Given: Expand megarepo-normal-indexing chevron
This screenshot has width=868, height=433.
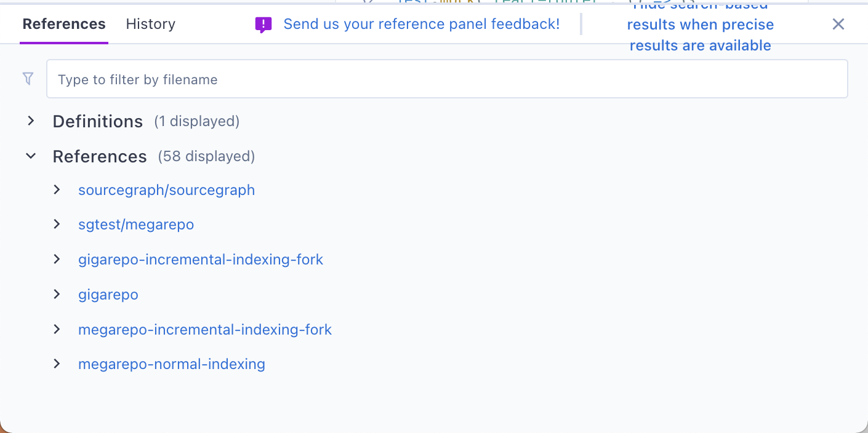Looking at the screenshot, I should pos(57,364).
